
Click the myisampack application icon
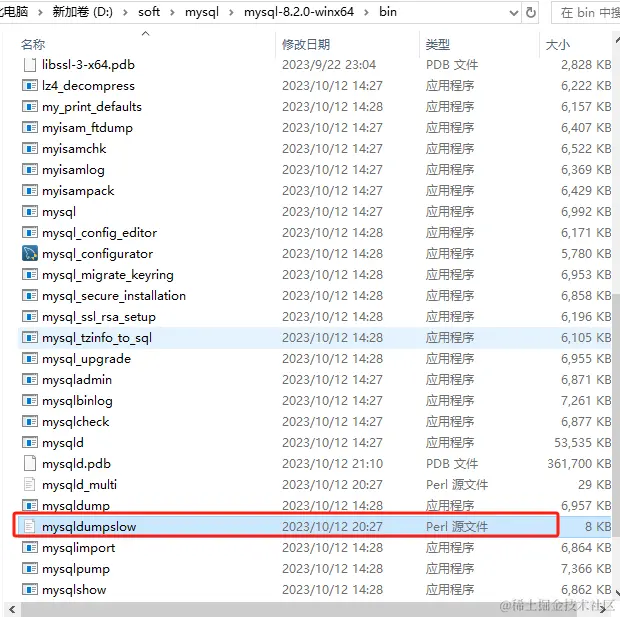click(x=30, y=190)
